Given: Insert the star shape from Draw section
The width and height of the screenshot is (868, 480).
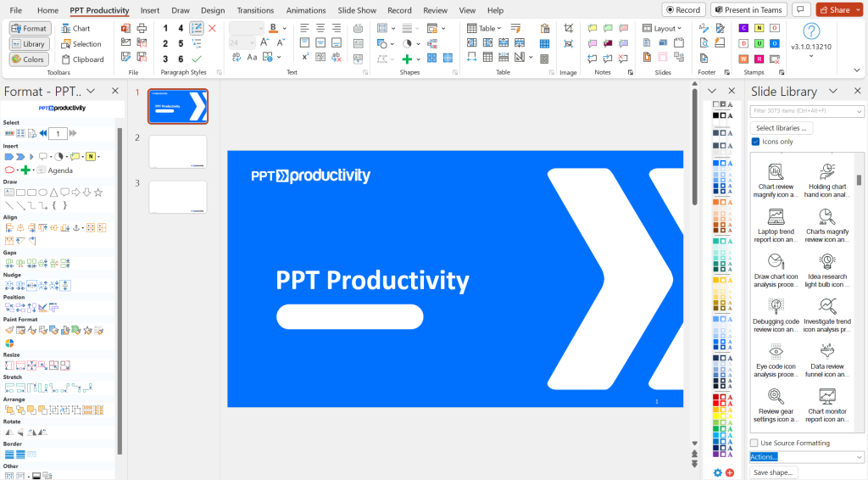Looking at the screenshot, I should click(98, 193).
